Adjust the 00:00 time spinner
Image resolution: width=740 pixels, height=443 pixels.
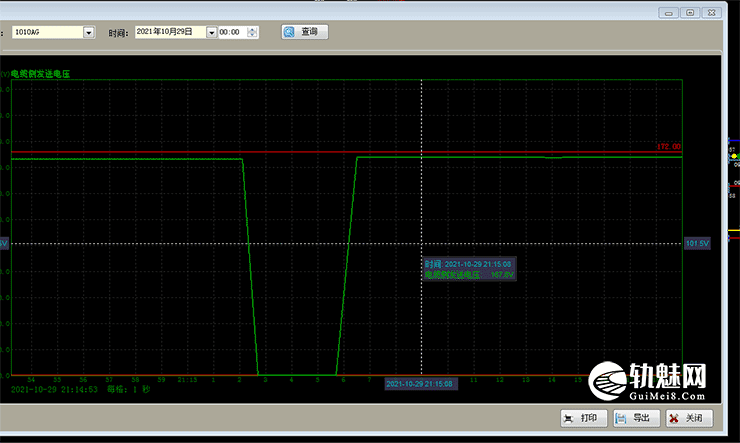tap(252, 32)
